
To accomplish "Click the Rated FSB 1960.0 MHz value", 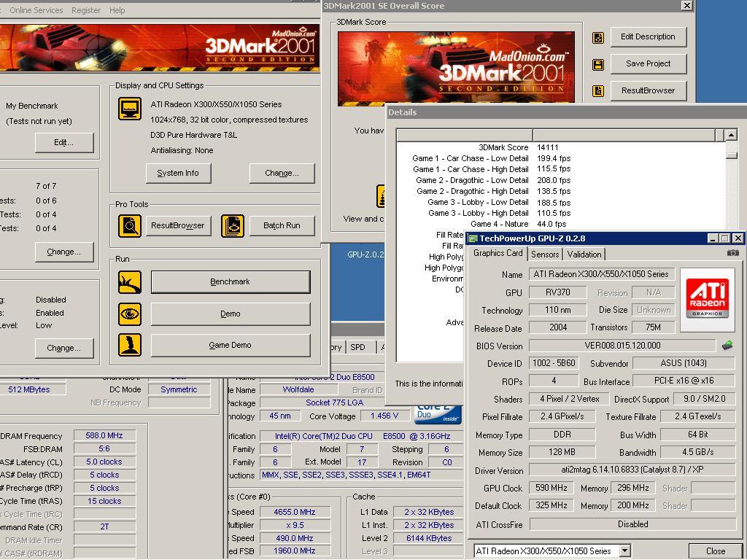I will [x=295, y=551].
